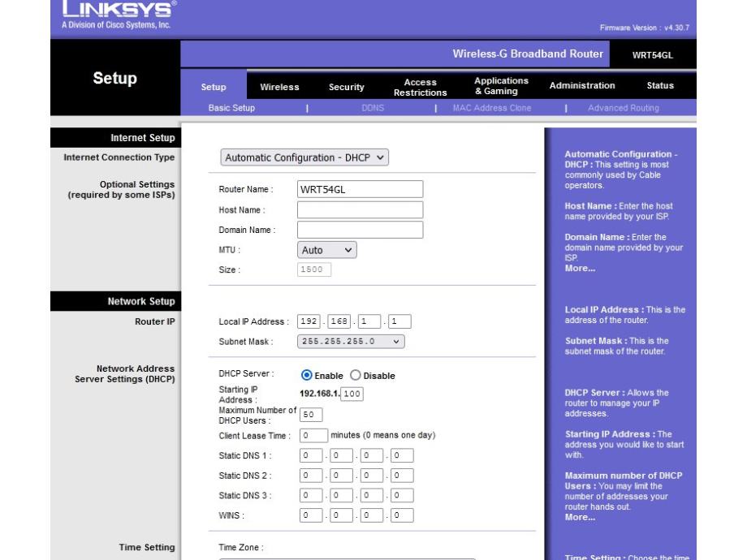Open the Administration tab
Viewport: 747px width, 560px height.
pyautogui.click(x=582, y=86)
